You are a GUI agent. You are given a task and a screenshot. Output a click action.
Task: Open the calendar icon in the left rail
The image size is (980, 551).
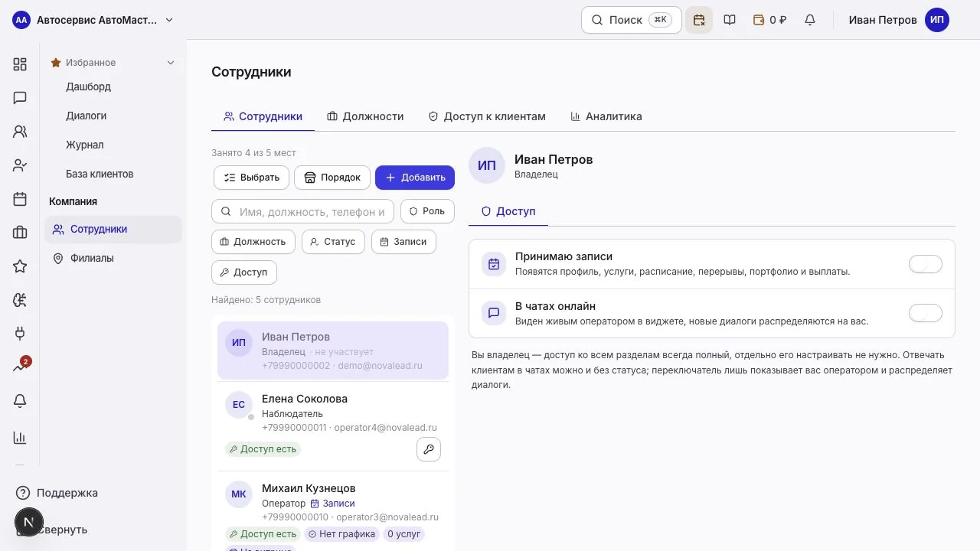(x=20, y=199)
